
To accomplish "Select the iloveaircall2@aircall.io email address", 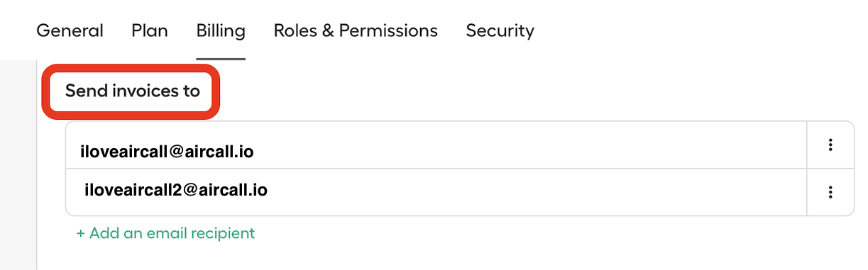I will click(x=176, y=190).
